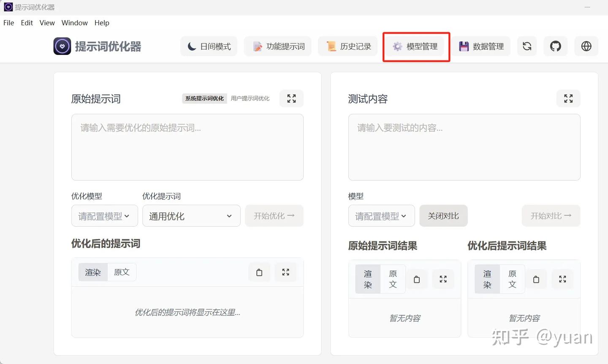The width and height of the screenshot is (608, 364).
Task: Copy the 优化后的提示词 output with clipboard icon
Action: [x=259, y=272]
